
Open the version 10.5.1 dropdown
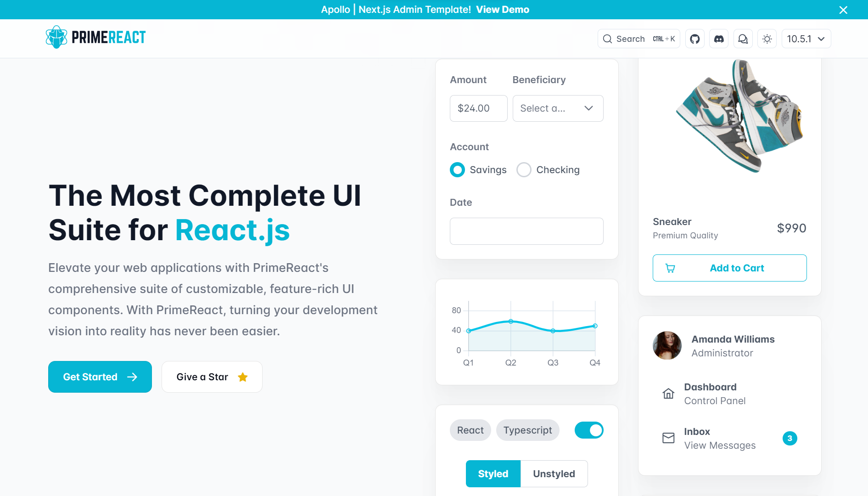click(806, 39)
